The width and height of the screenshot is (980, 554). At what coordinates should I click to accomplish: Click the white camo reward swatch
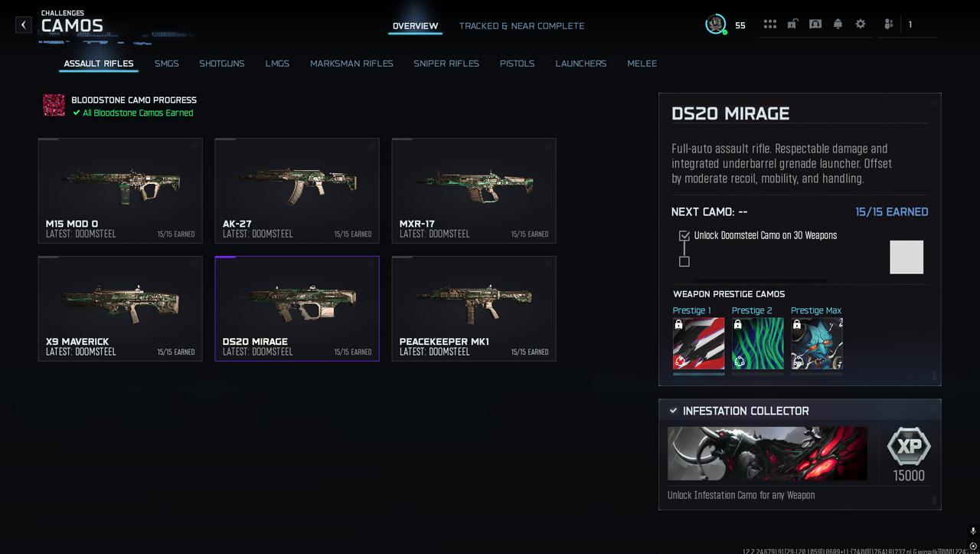[x=906, y=257]
